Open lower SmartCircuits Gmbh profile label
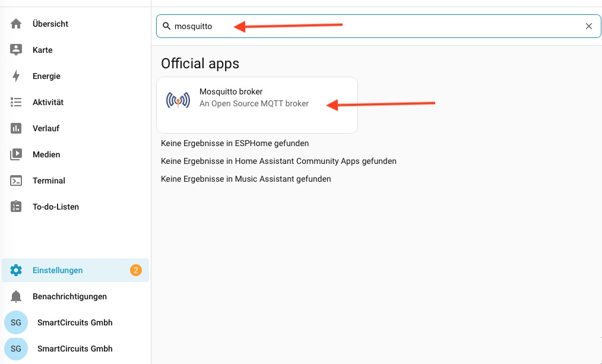 tap(75, 349)
